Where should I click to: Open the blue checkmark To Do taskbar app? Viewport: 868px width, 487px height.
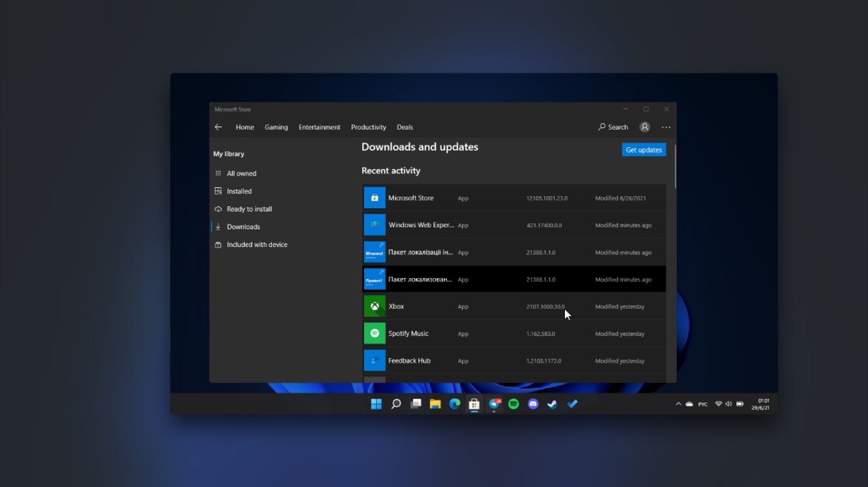tap(572, 404)
